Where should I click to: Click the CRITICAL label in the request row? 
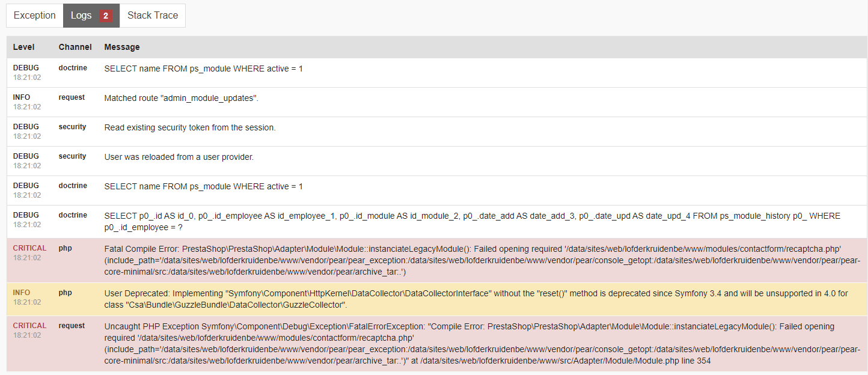point(29,326)
